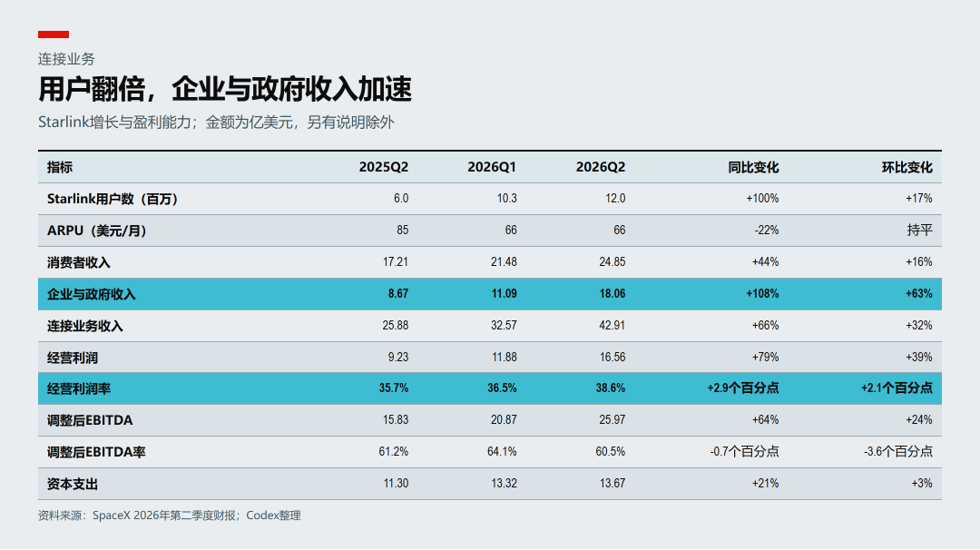Select the 25.97 adjusted EBITDA cell

(612, 420)
